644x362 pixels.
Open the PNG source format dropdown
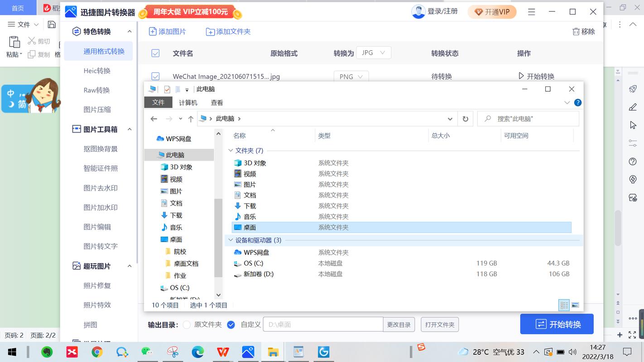(x=351, y=76)
